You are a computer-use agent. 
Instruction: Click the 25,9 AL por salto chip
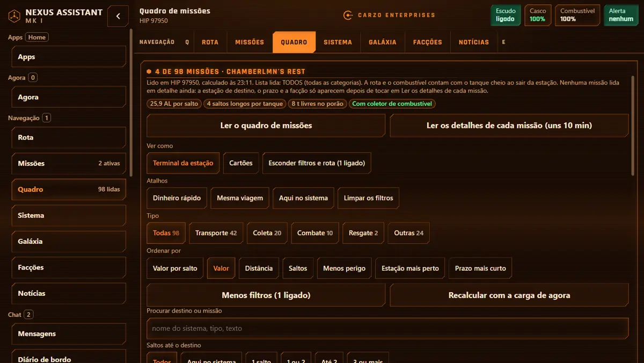(x=174, y=104)
